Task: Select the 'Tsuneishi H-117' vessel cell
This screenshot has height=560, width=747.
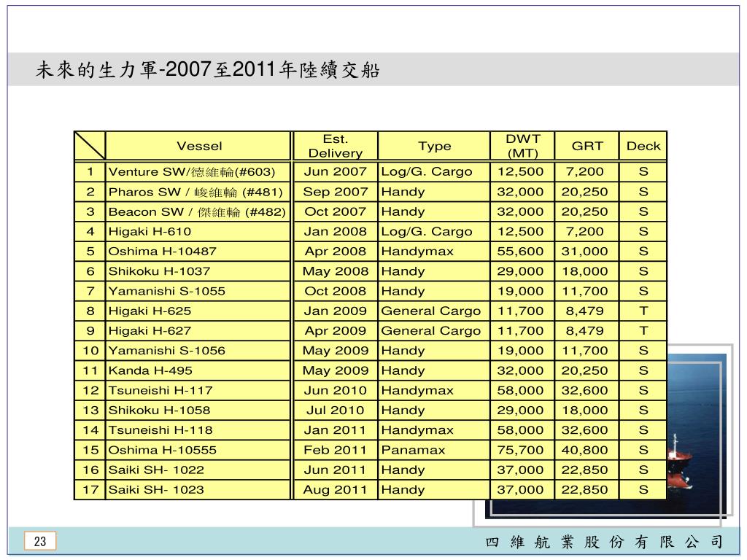Action: click(x=198, y=391)
